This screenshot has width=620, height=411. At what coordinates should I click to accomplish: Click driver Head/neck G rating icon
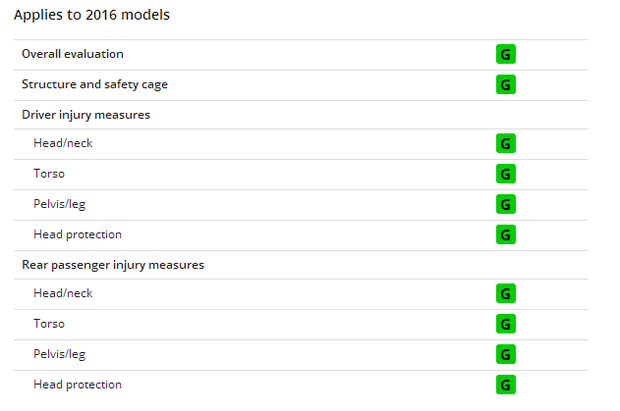[x=505, y=144]
